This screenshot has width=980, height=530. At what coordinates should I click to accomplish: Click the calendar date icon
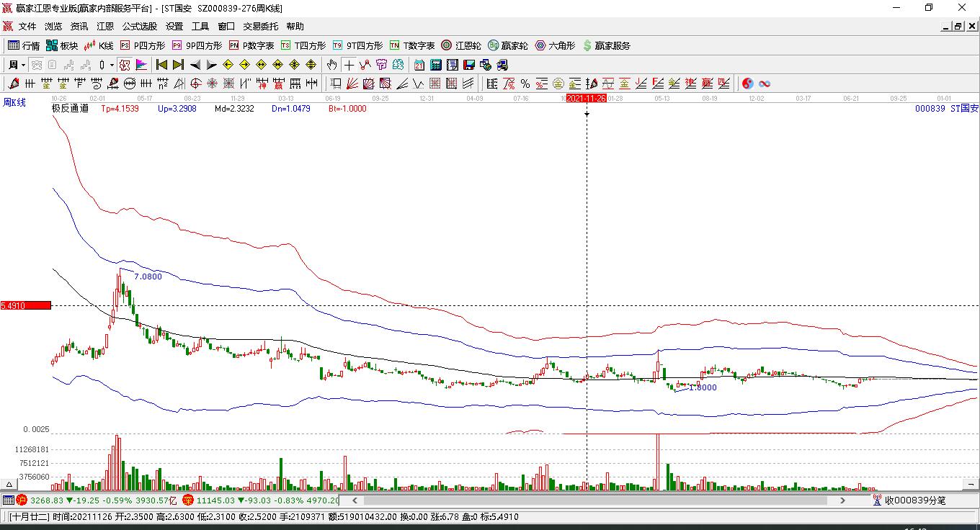coord(419,65)
